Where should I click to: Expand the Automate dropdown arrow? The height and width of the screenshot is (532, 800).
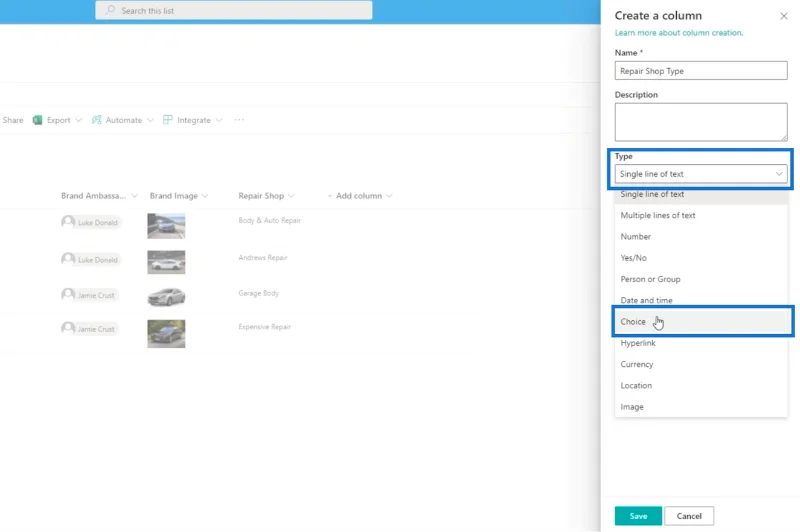[150, 120]
